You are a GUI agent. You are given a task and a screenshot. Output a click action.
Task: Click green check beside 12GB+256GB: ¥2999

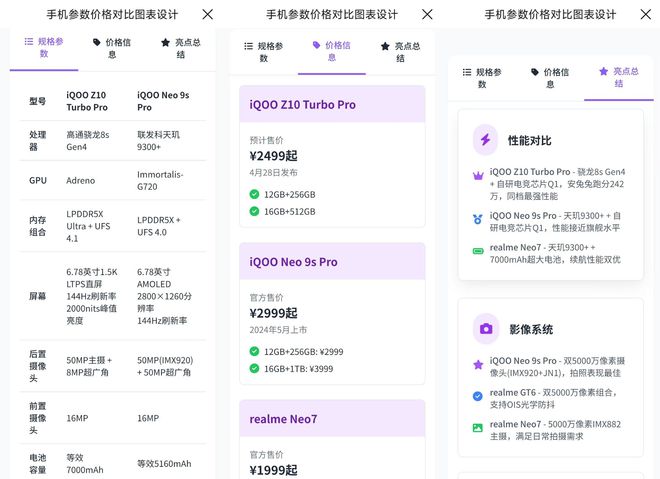coord(254,351)
